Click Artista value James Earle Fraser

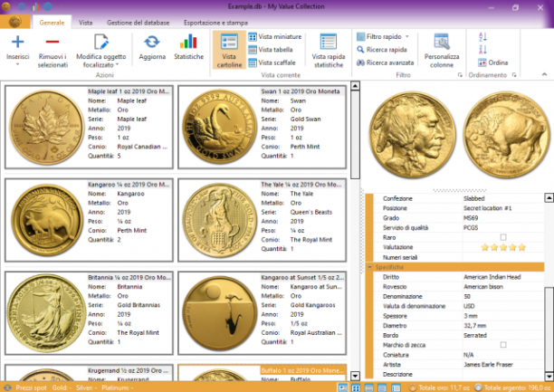tap(488, 365)
